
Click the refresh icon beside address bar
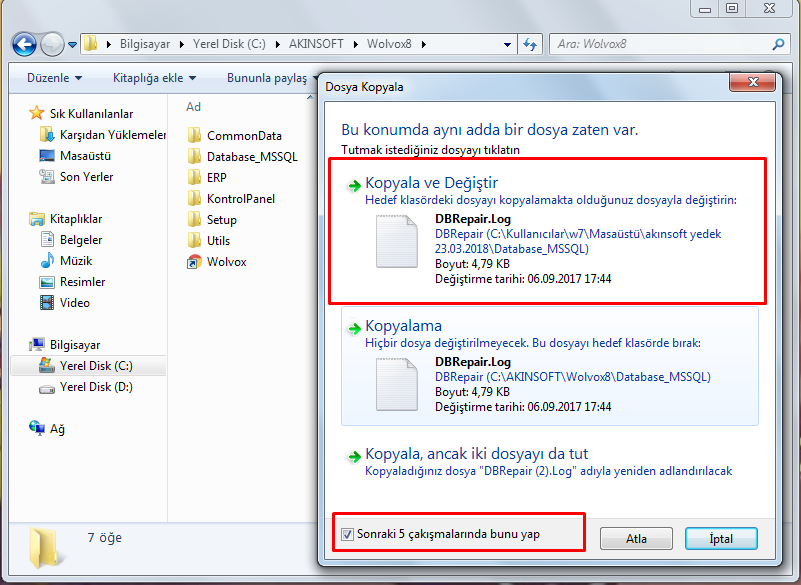click(x=530, y=45)
